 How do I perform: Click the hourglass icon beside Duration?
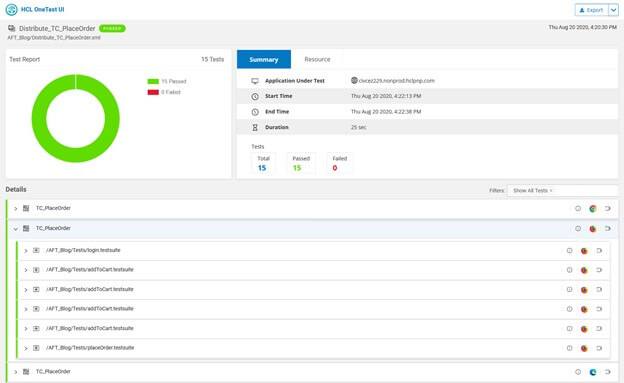pyautogui.click(x=255, y=127)
